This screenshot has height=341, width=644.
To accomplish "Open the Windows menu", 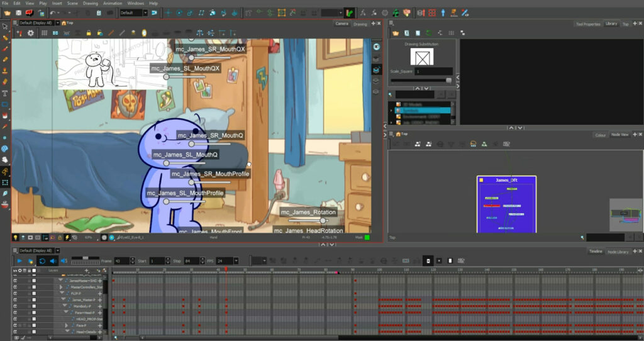I will [x=136, y=3].
